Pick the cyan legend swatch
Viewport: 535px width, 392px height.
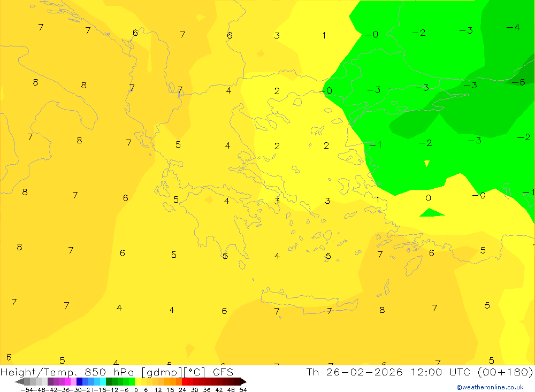pos(103,381)
